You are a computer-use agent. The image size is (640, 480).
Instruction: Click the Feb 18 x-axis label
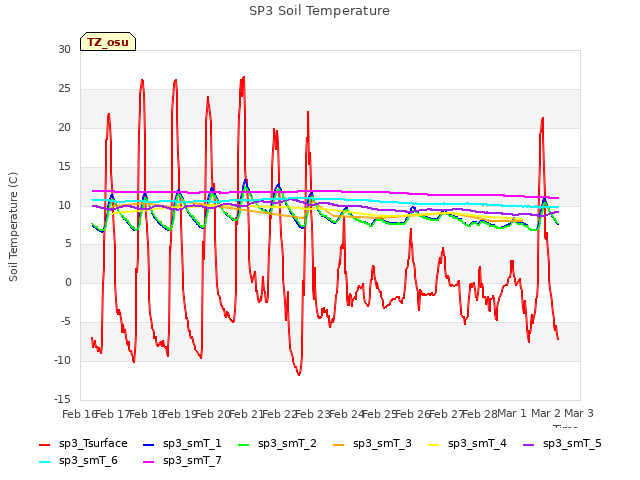point(147,414)
